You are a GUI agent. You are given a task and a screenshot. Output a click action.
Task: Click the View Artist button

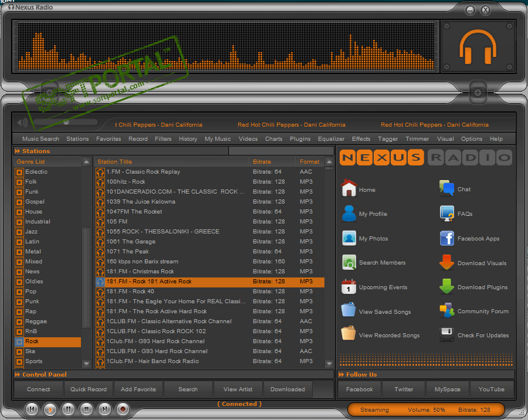tap(238, 389)
